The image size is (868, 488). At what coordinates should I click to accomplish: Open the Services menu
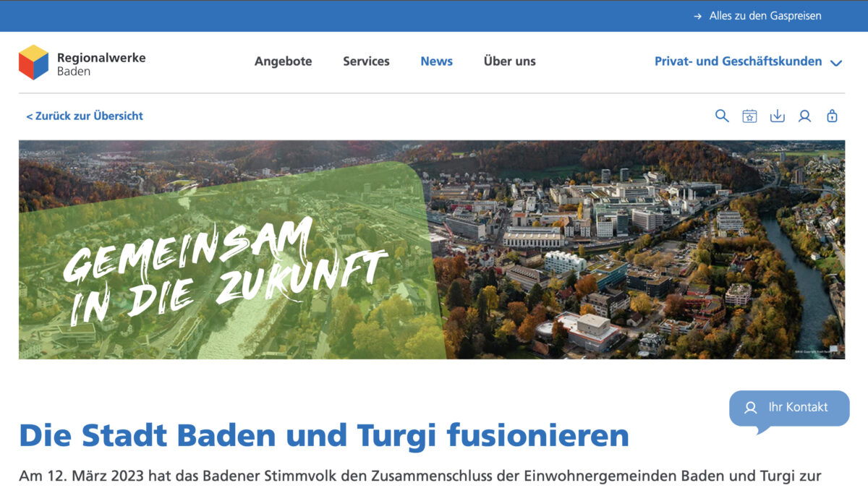click(366, 61)
